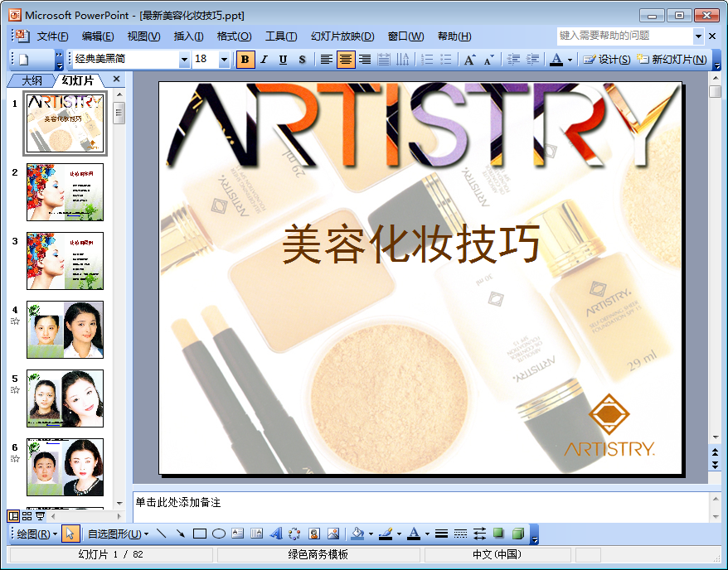728x570 pixels.
Task: Select slide 2 thumbnail
Action: [65, 192]
